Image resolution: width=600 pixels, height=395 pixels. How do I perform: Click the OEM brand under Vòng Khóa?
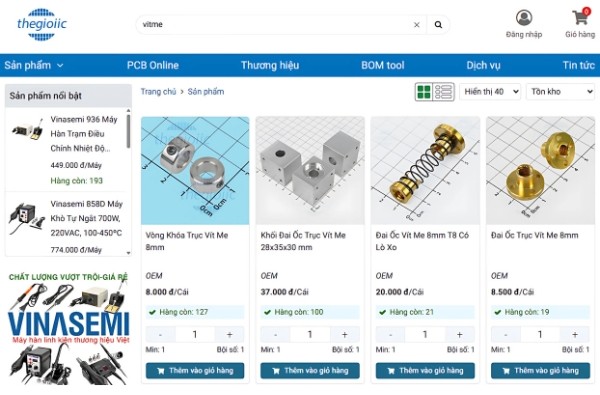click(154, 276)
